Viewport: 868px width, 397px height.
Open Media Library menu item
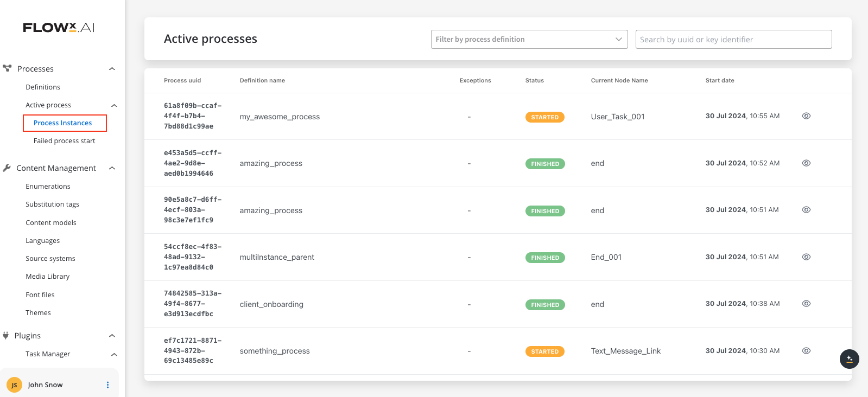(x=48, y=277)
